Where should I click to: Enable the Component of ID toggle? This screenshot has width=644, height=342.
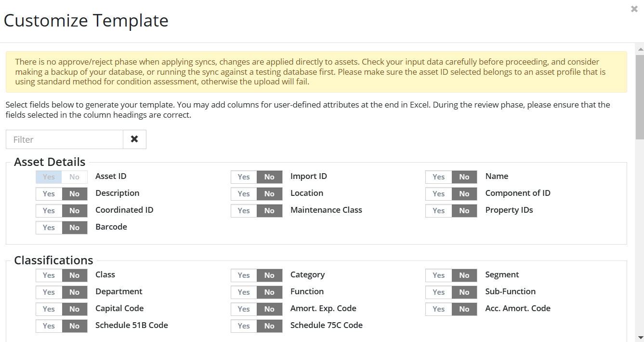pos(438,194)
